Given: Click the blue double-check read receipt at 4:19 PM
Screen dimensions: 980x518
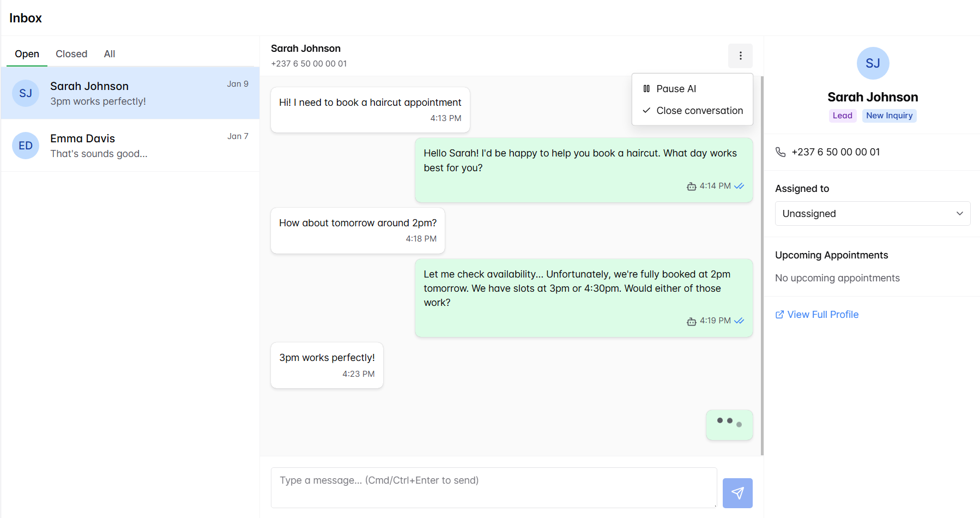Looking at the screenshot, I should [739, 321].
